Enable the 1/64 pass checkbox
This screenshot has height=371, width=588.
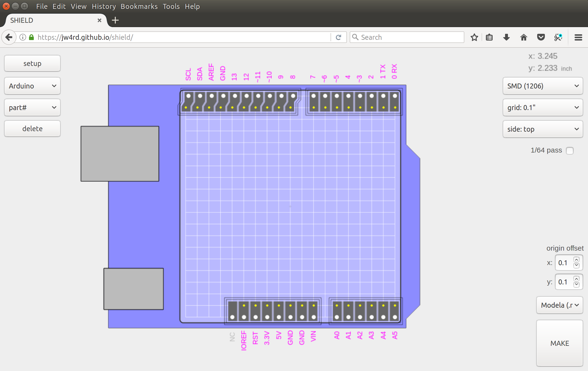(570, 151)
